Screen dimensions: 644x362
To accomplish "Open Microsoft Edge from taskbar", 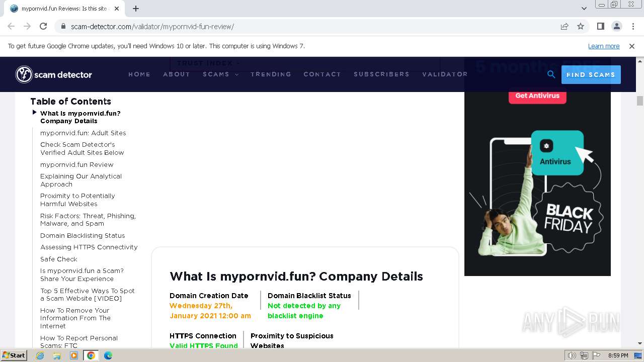I will pos(108,355).
